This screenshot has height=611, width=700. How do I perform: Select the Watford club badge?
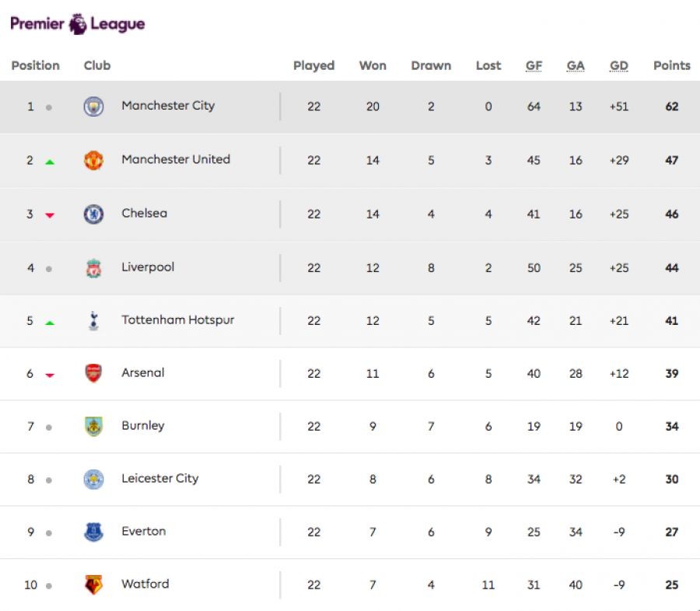(x=93, y=585)
